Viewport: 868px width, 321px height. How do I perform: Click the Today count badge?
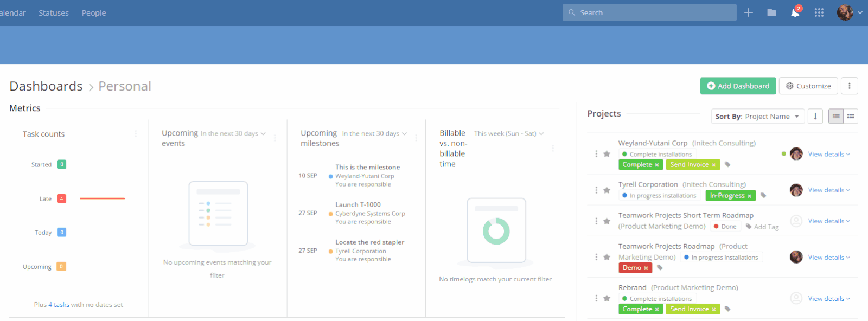tap(62, 232)
